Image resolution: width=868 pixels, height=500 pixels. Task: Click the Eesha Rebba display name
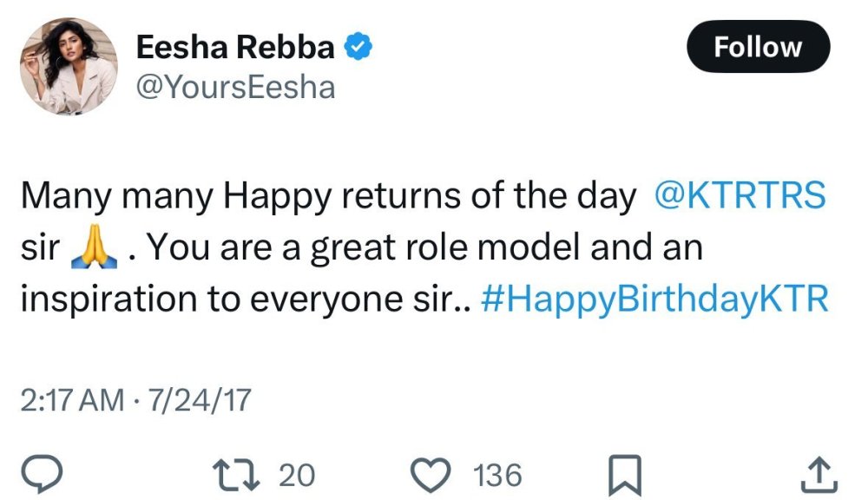pos(234,48)
